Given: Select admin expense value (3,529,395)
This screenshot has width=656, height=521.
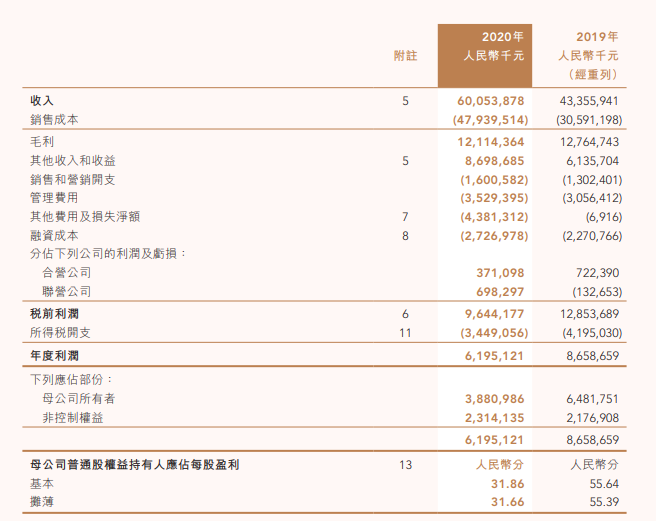Looking at the screenshot, I should [x=494, y=198].
